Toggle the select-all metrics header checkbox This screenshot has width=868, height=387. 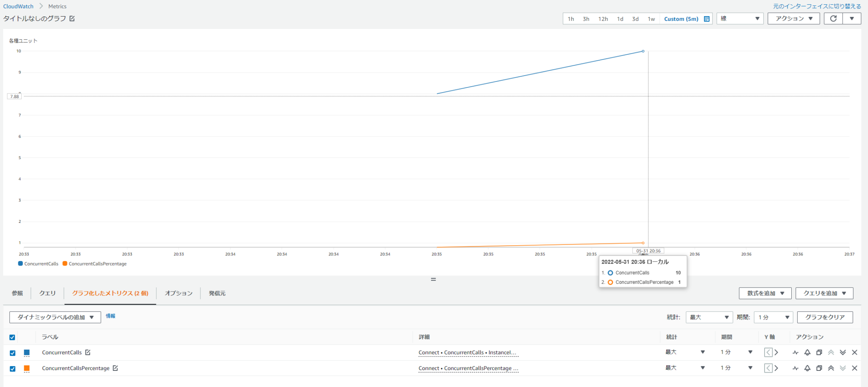click(x=12, y=337)
